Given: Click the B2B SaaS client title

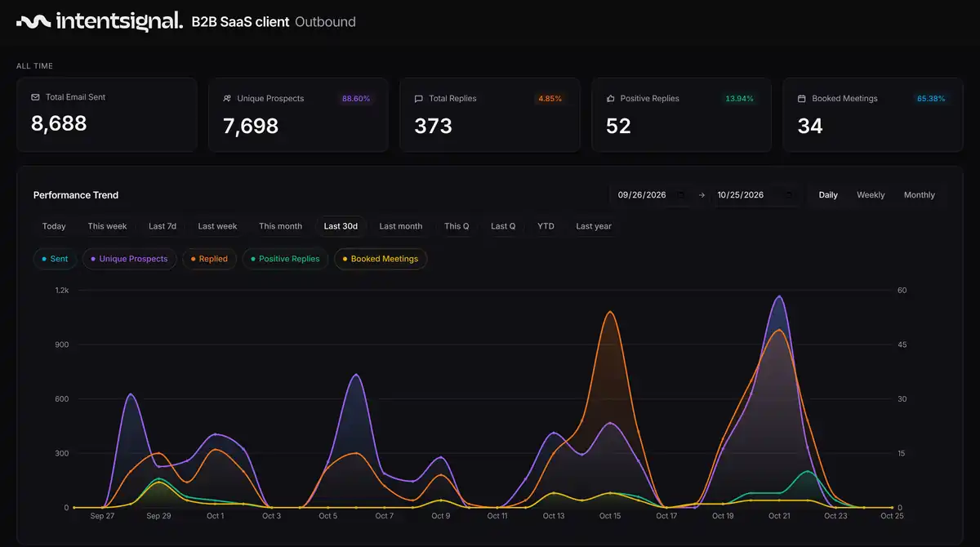Looking at the screenshot, I should tap(240, 22).
